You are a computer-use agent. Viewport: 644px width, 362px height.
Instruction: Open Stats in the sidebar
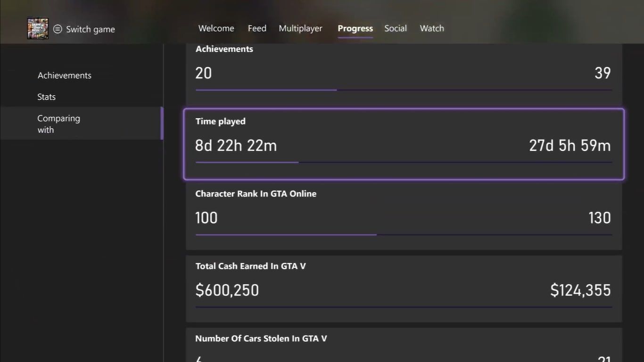pos(47,97)
